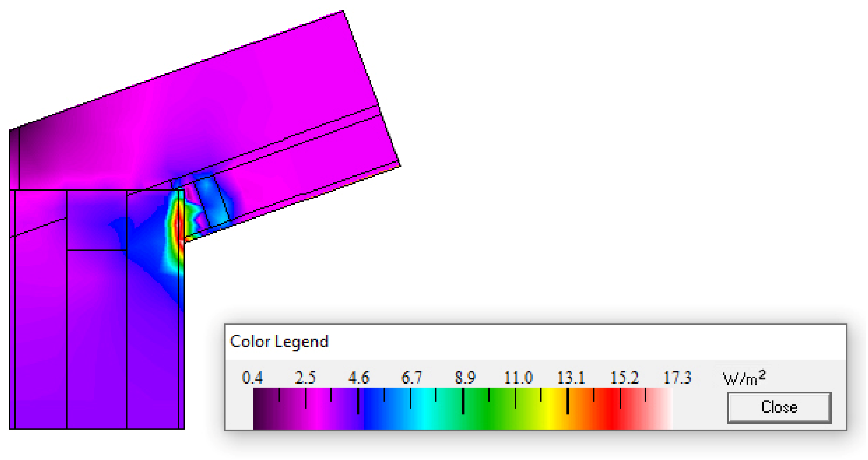The image size is (868, 460).
Task: Click the W/m² unit label
Action: (x=744, y=378)
